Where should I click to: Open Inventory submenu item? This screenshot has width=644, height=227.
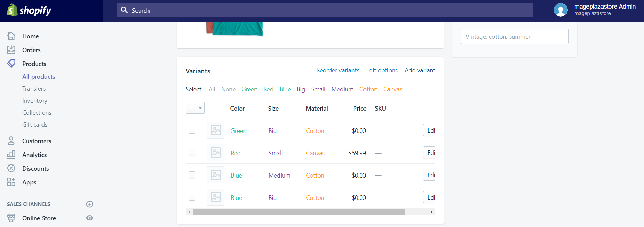35,100
